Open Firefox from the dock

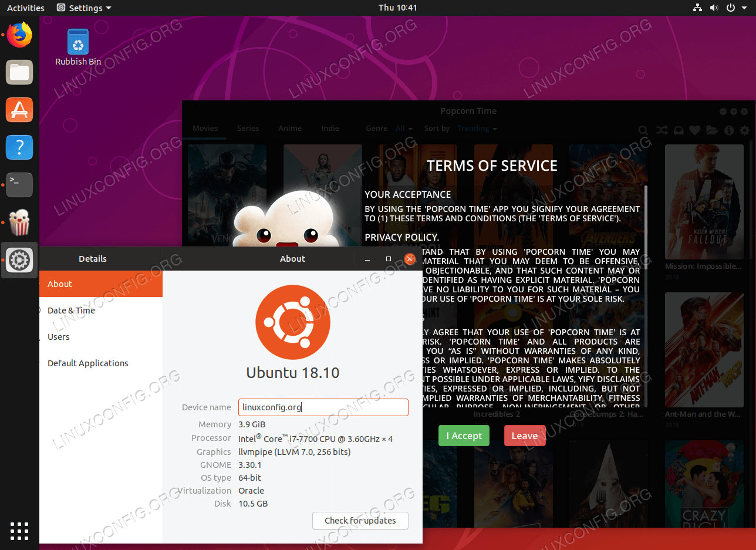(x=19, y=35)
